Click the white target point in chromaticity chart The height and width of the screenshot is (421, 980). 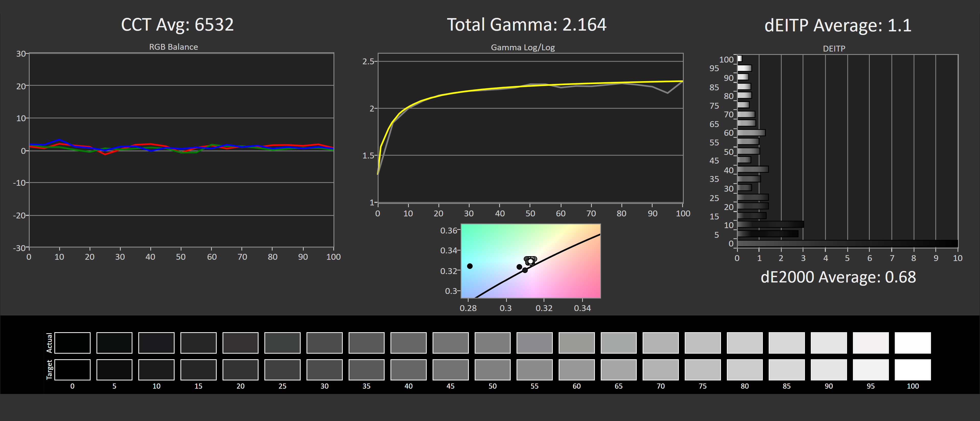click(x=530, y=261)
